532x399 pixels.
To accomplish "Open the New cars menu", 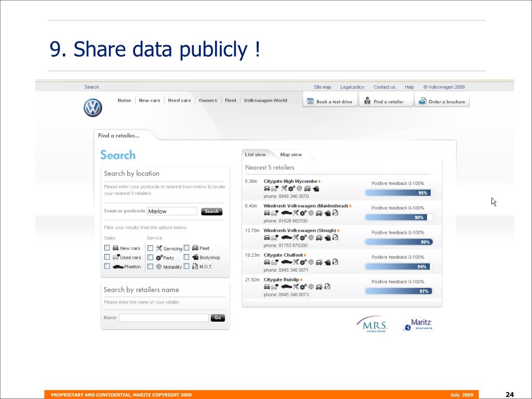I will tap(149, 100).
